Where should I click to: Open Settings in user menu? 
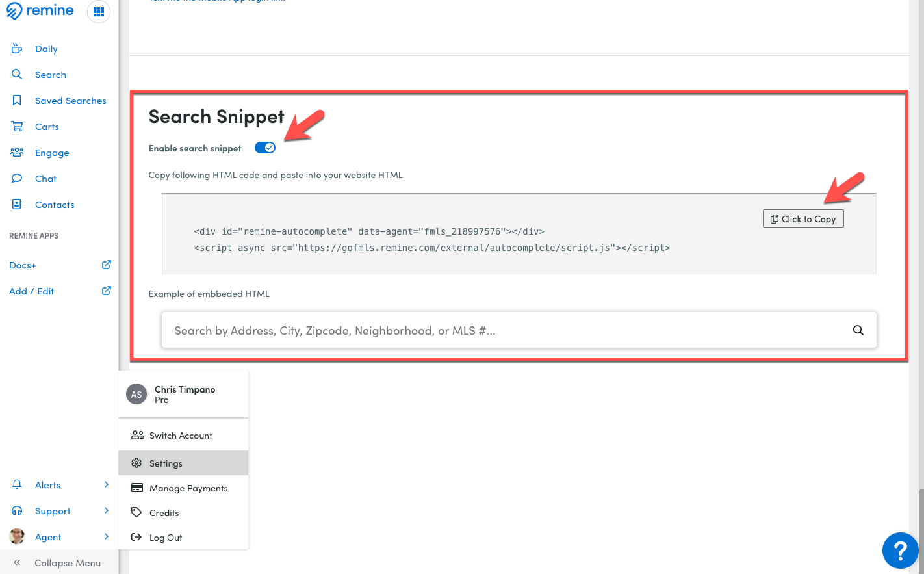[x=183, y=463]
